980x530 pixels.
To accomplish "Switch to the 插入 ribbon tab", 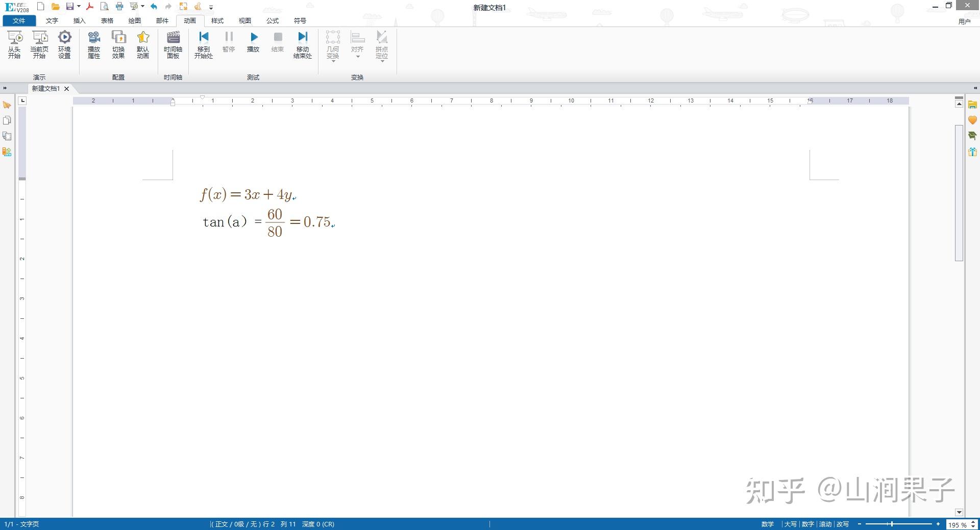I will click(x=79, y=21).
